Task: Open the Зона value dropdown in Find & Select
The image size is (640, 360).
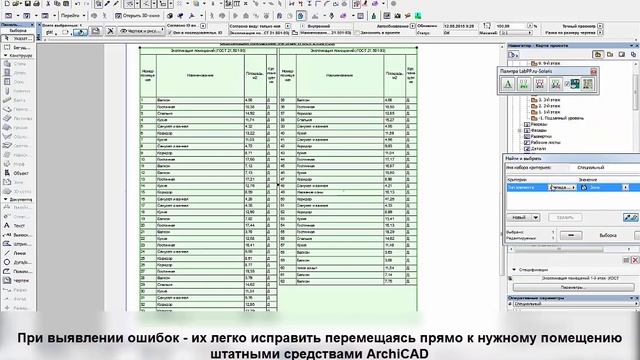Action: 625,187
